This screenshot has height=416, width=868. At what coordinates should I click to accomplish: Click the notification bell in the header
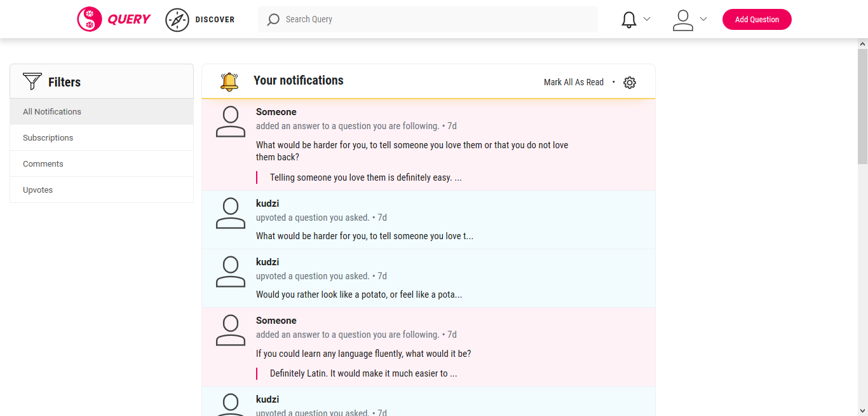click(x=629, y=20)
